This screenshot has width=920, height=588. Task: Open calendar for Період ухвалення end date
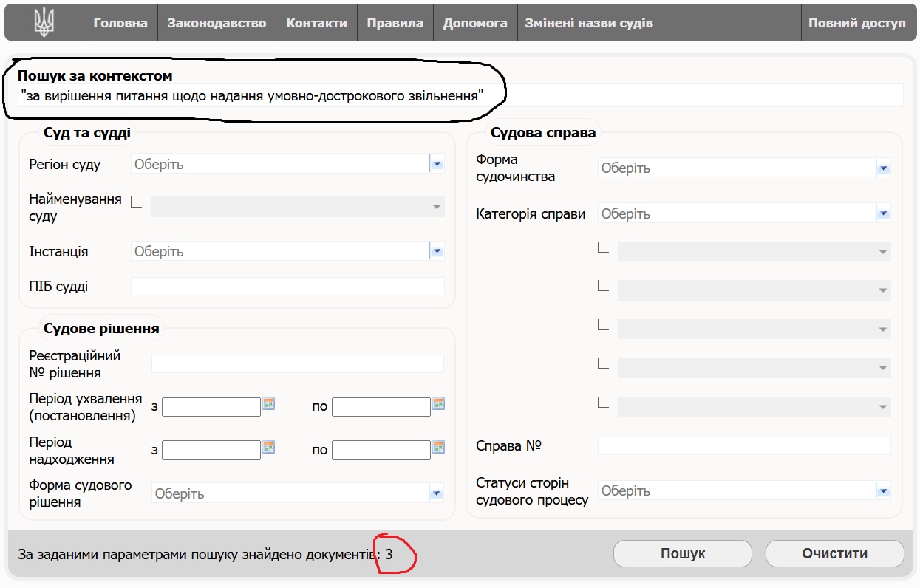[x=438, y=403]
